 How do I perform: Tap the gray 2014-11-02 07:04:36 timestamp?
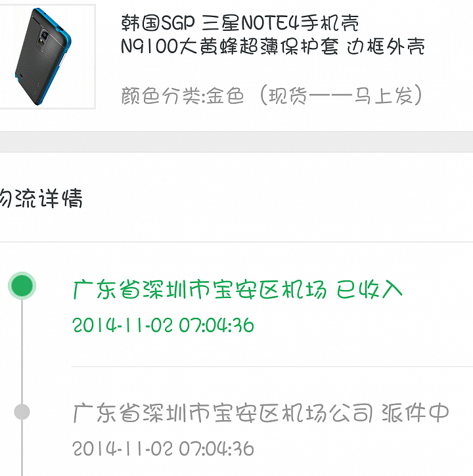[x=163, y=448]
